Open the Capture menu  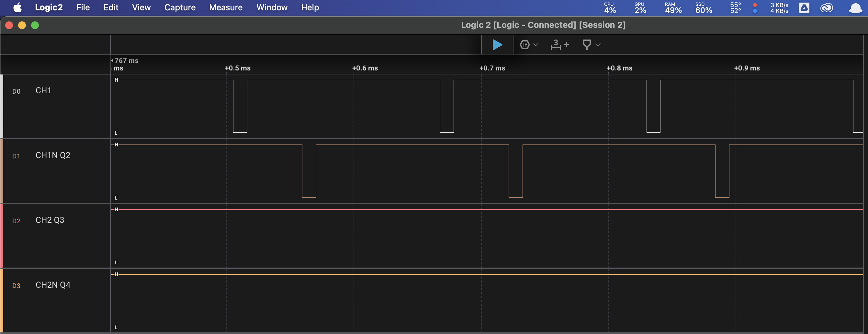coord(180,7)
